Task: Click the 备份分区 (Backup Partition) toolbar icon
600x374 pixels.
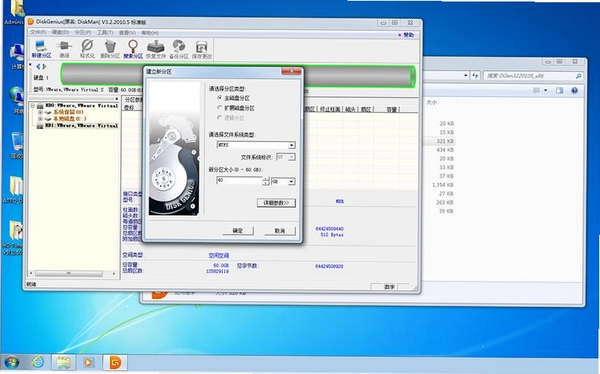Action: tap(179, 49)
